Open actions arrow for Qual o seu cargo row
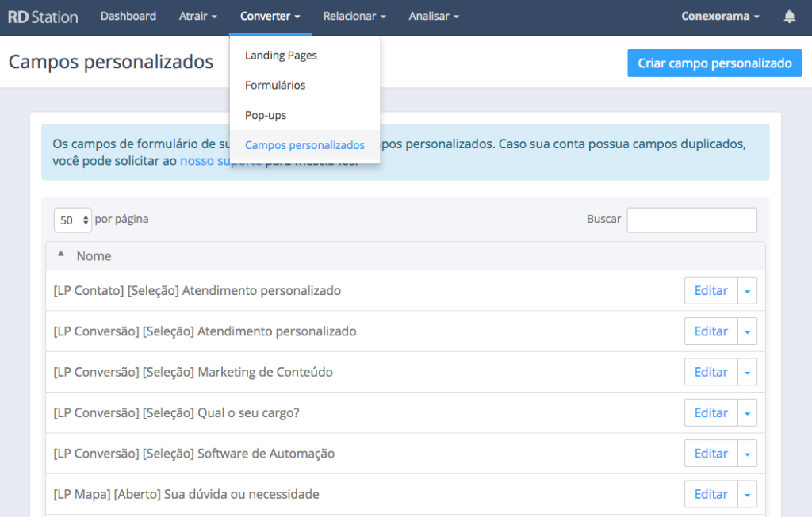This screenshot has width=812, height=517. (x=746, y=412)
